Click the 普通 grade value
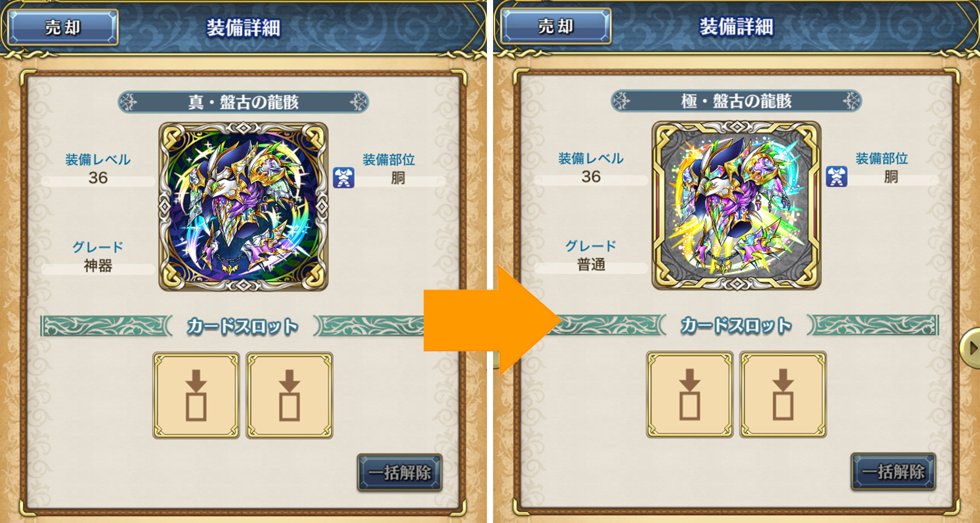980x523 pixels. point(591,265)
